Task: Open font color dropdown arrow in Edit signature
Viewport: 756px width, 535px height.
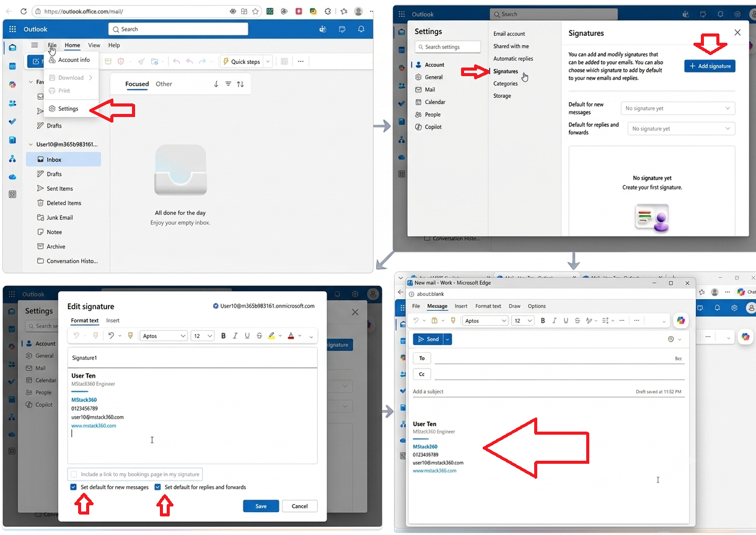Action: (300, 336)
